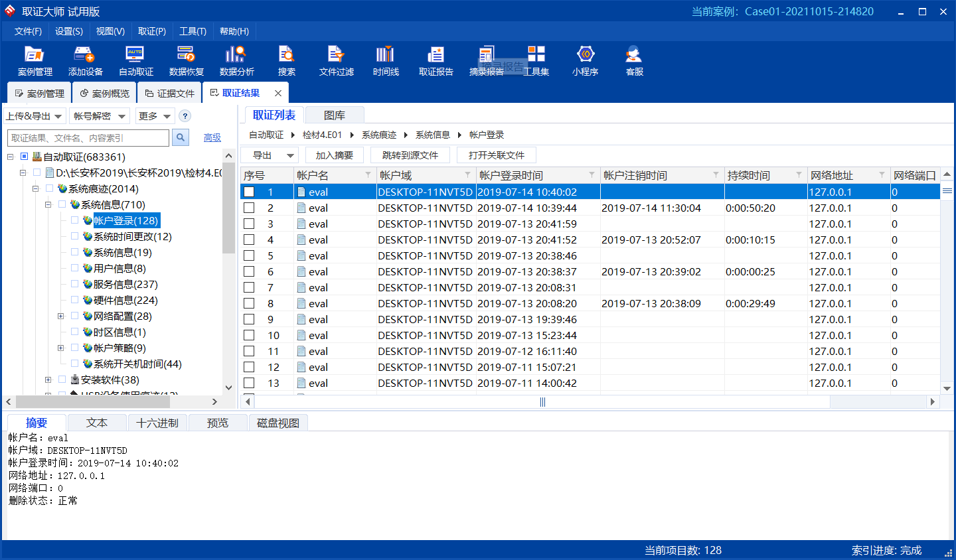Click the 打开关联文件 button
This screenshot has height=560, width=956.
click(497, 155)
